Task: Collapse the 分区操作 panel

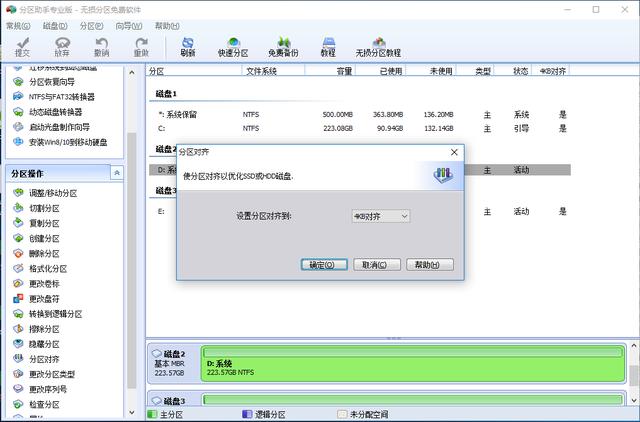Action: (117, 173)
